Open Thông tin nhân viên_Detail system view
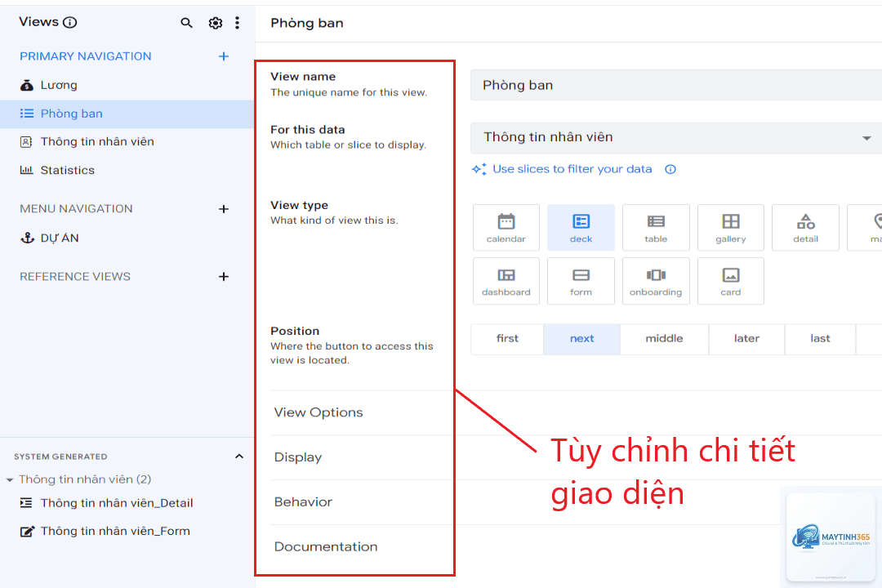 point(127,503)
